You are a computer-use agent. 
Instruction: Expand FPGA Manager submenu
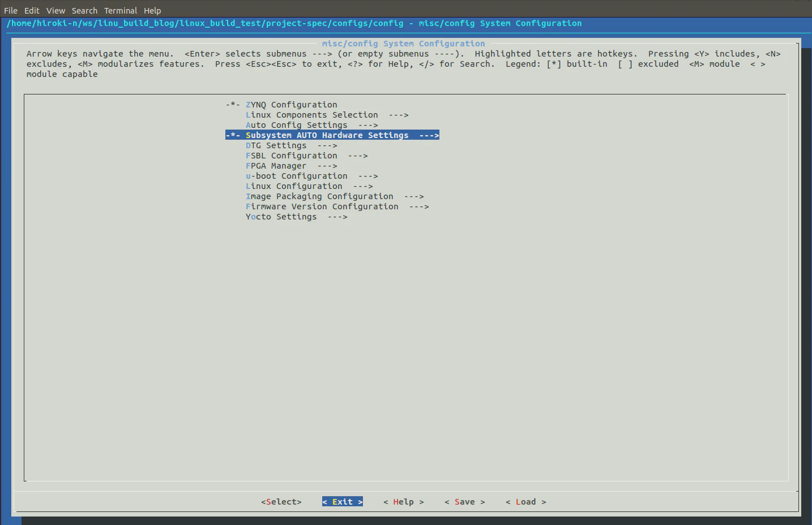click(291, 166)
